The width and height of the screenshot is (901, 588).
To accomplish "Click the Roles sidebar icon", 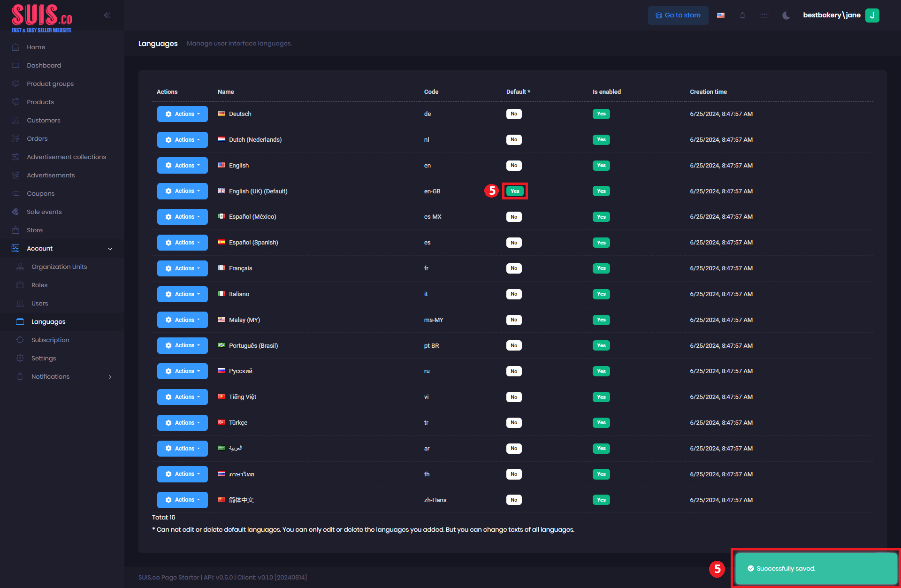I will 20,285.
